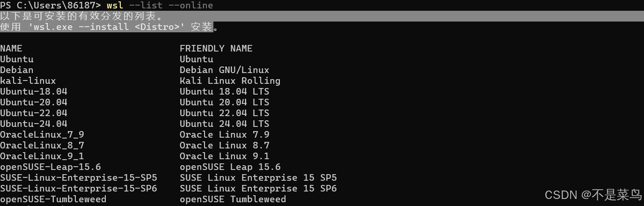This screenshot has height=206, width=644.
Task: Select the kali-linux distro name
Action: (x=28, y=81)
